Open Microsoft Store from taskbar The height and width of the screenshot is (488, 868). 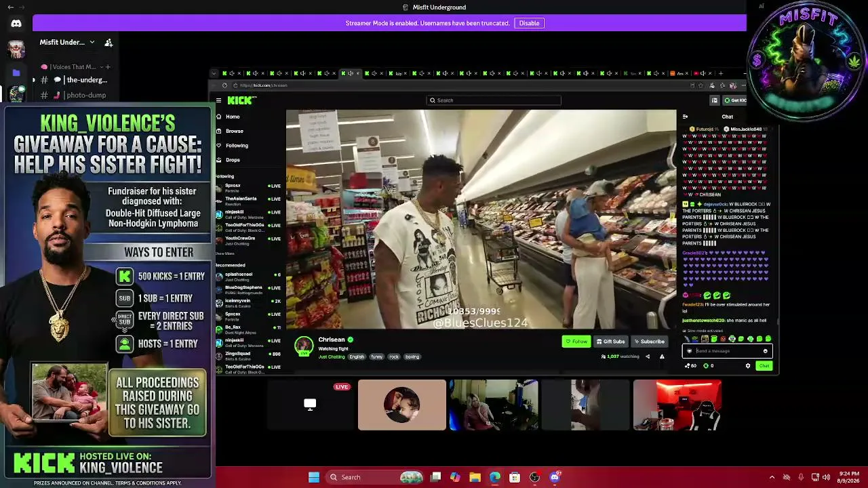[x=515, y=477]
